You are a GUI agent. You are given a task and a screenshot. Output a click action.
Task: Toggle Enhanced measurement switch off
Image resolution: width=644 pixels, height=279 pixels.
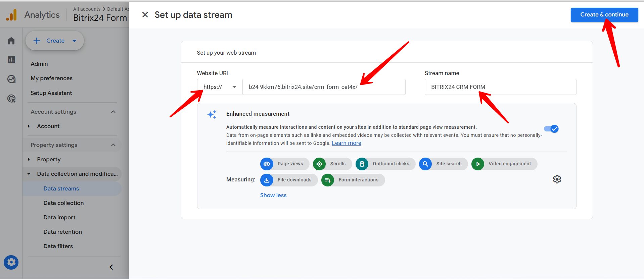(551, 129)
